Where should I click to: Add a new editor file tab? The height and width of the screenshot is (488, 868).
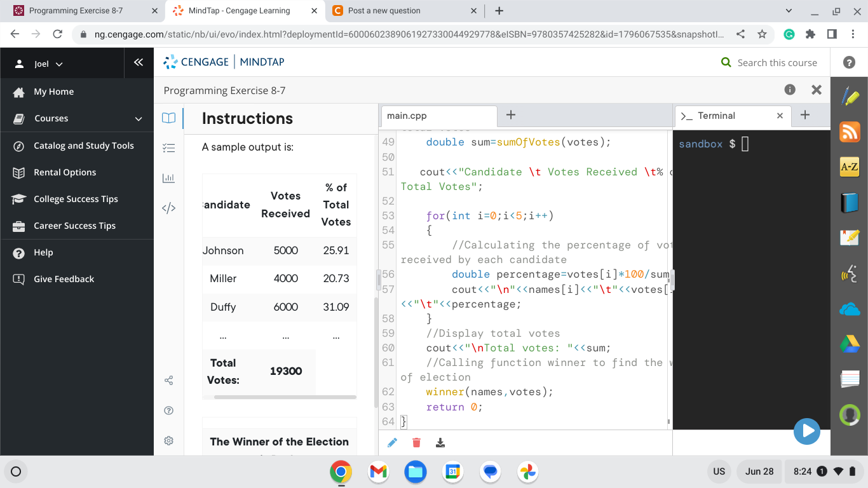pos(511,115)
